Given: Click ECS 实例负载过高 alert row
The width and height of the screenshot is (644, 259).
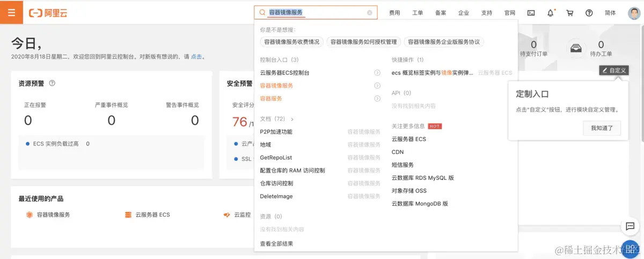Looking at the screenshot, I should 111,144.
